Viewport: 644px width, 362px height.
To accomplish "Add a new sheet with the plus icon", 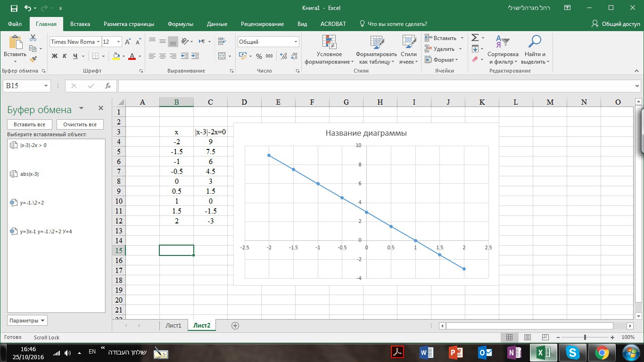I will tap(235, 325).
